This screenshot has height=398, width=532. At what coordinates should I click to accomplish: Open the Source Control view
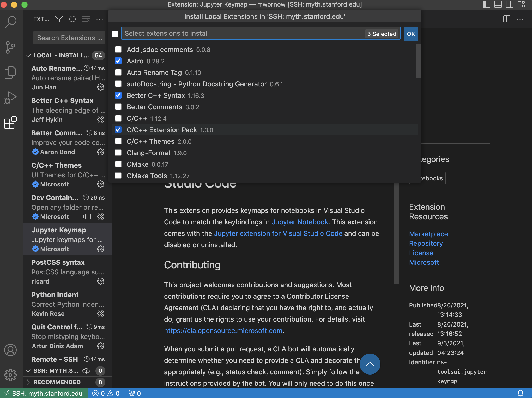(10, 47)
